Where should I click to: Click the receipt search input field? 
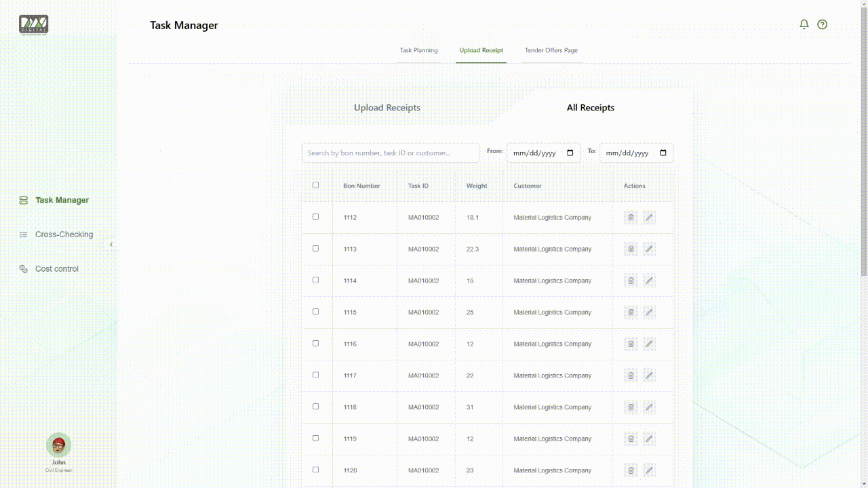coord(390,153)
